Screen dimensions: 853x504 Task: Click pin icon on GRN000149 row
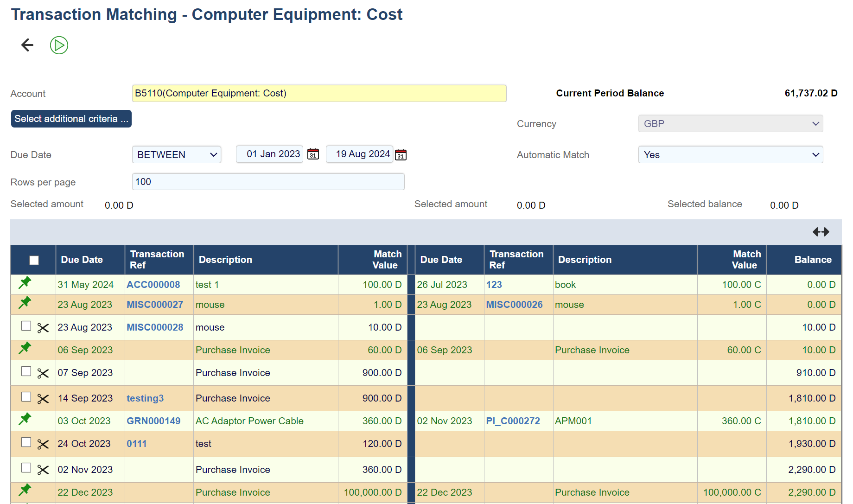point(25,419)
